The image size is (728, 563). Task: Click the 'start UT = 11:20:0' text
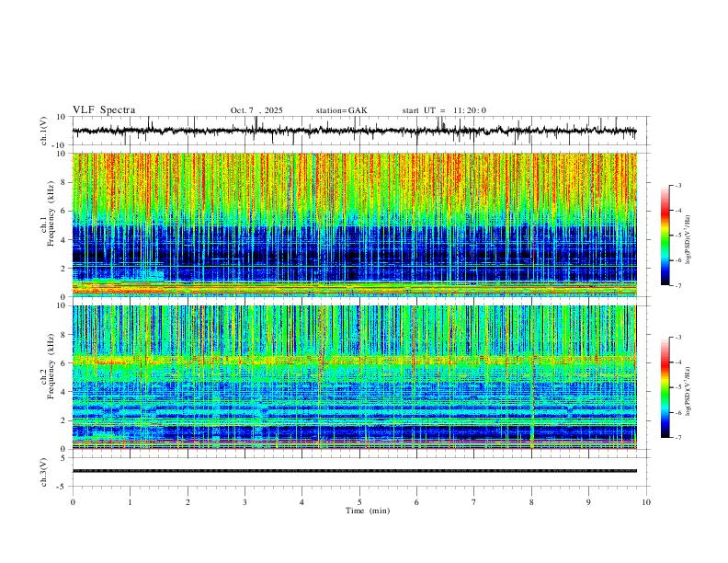click(x=444, y=110)
